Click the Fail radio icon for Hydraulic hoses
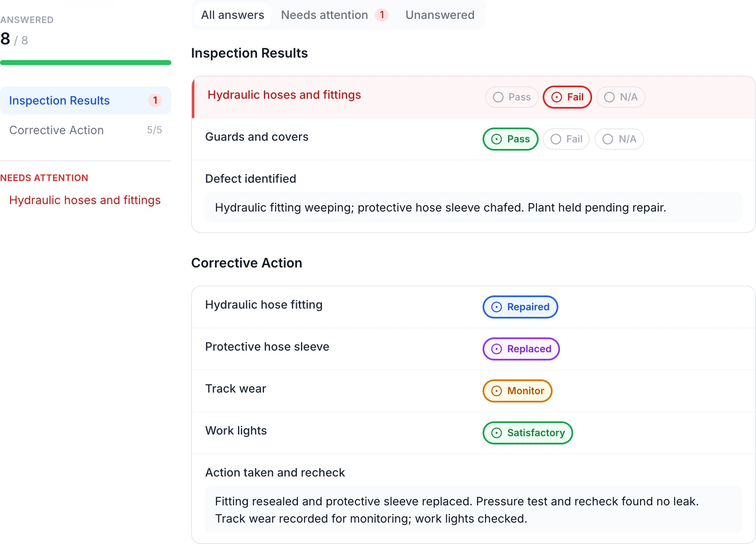 coord(556,97)
